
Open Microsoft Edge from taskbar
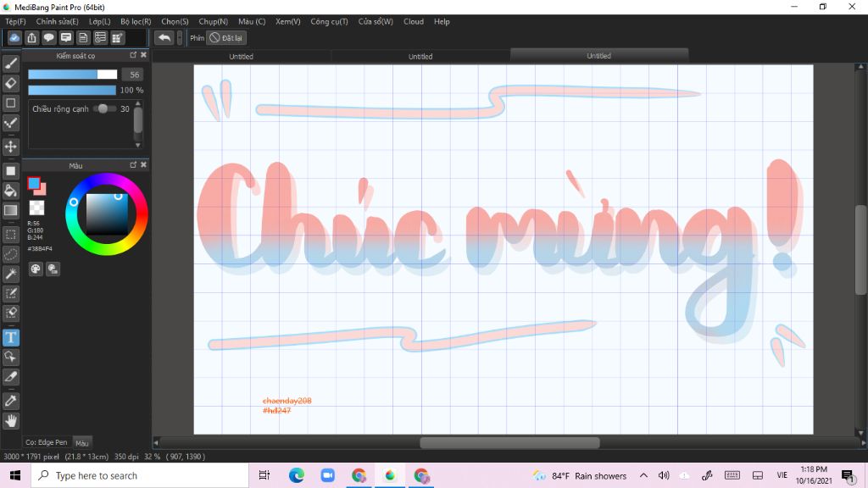tap(296, 475)
